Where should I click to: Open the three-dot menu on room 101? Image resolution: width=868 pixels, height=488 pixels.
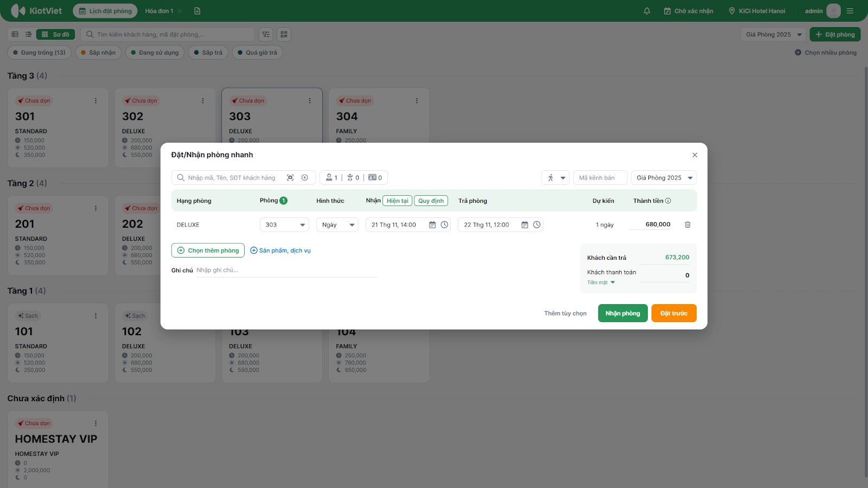[95, 316]
